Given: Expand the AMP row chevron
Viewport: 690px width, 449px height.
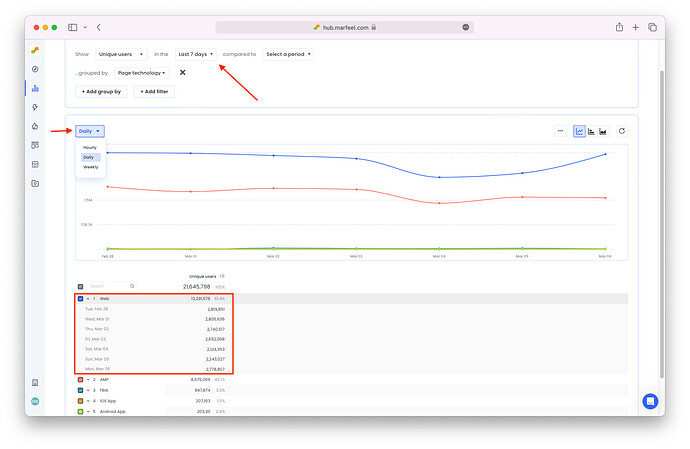Looking at the screenshot, I should 88,379.
